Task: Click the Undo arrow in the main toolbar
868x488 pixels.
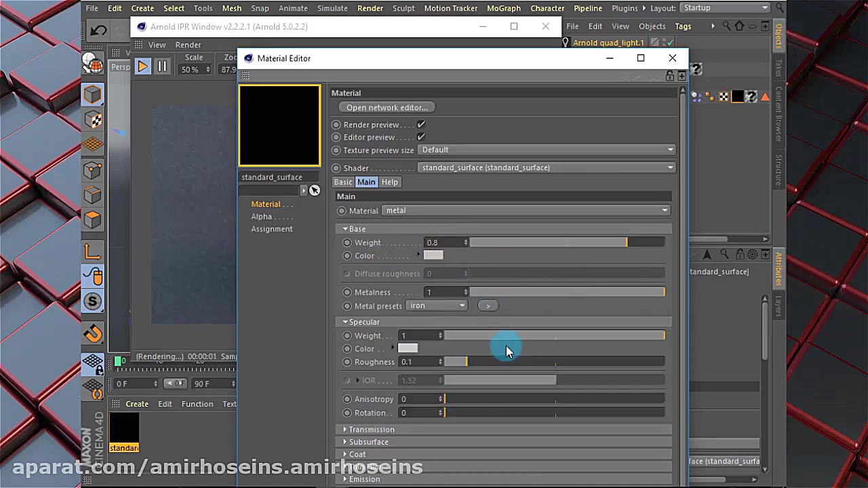Action: [98, 30]
